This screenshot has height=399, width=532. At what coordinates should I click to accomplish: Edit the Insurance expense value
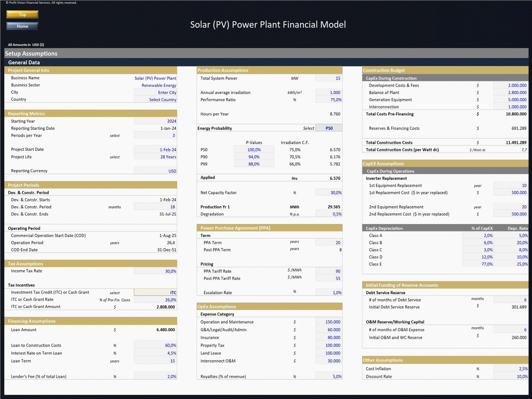[x=329, y=337]
